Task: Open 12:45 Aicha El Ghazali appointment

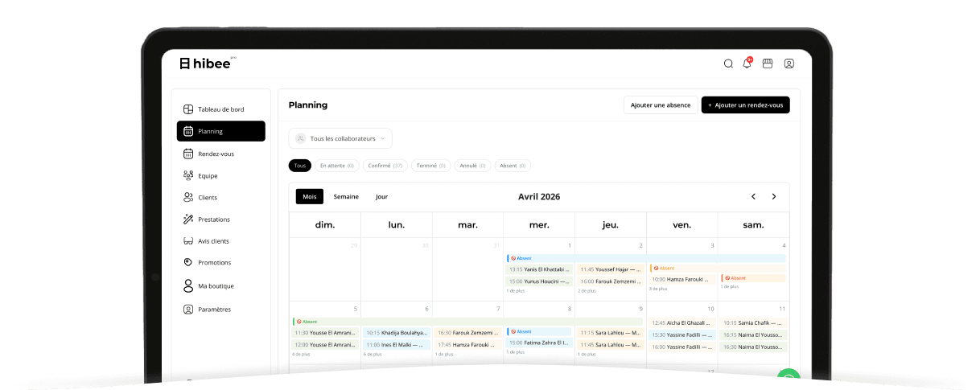Action: tap(681, 322)
